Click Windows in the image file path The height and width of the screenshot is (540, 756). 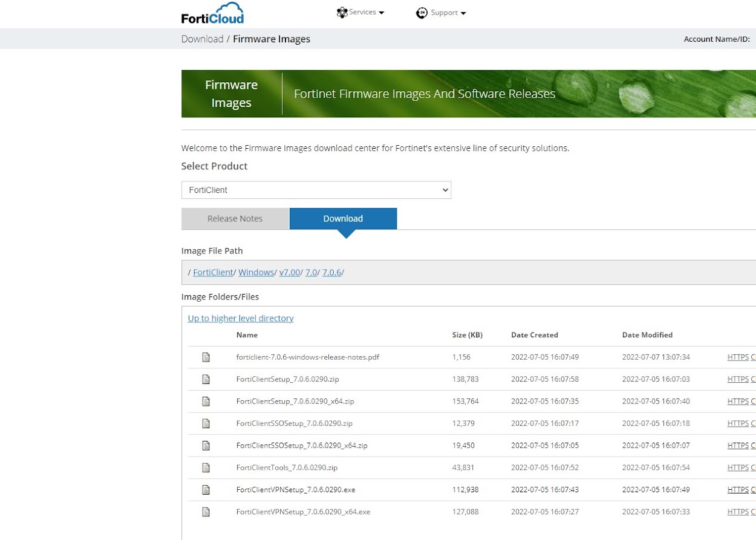(256, 273)
